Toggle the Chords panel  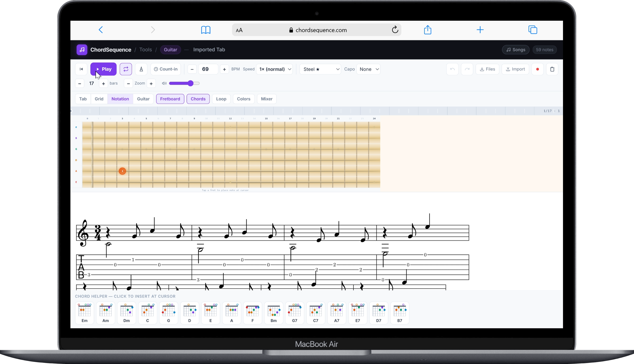pos(198,99)
